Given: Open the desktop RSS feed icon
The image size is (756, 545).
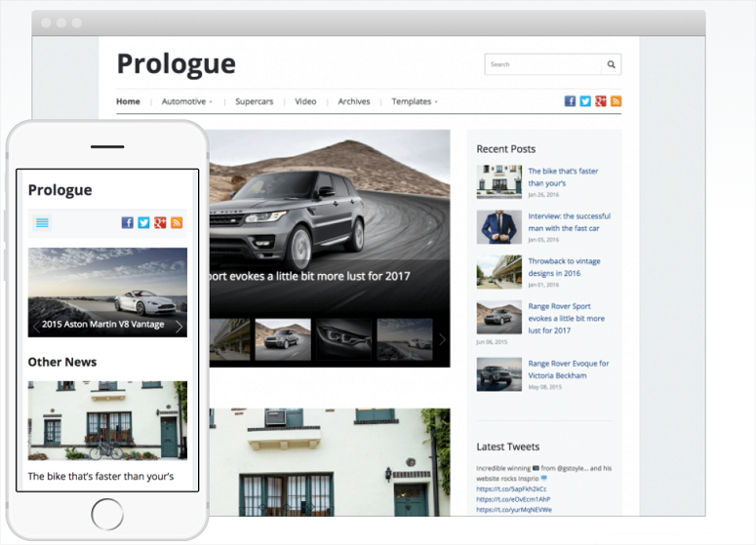Looking at the screenshot, I should point(617,101).
